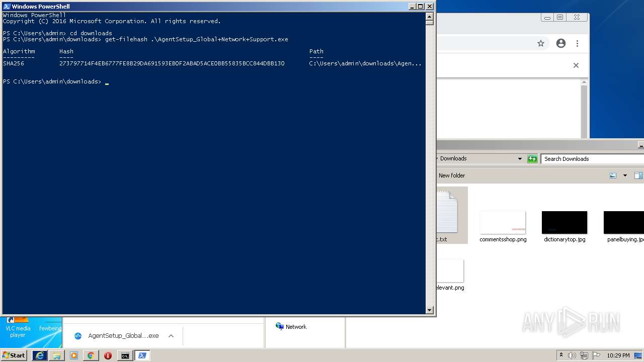Minimize the Chrome window
This screenshot has width=644, height=362.
pos(547,17)
